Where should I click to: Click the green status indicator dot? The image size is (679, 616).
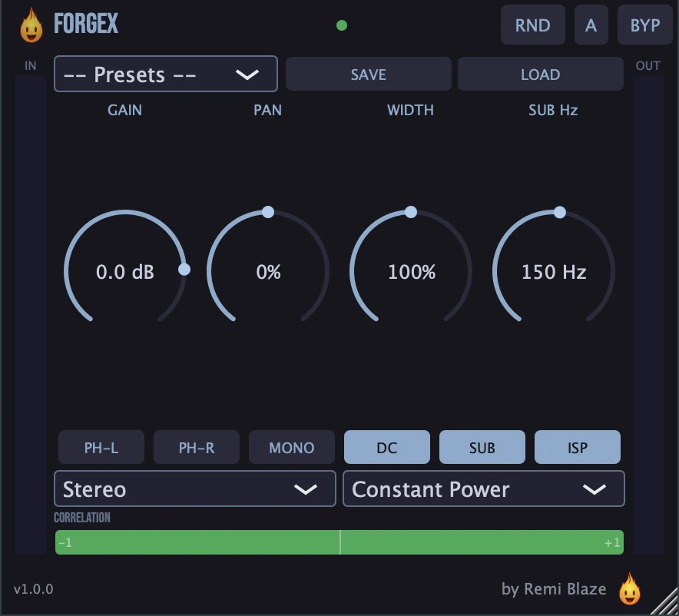tap(342, 25)
